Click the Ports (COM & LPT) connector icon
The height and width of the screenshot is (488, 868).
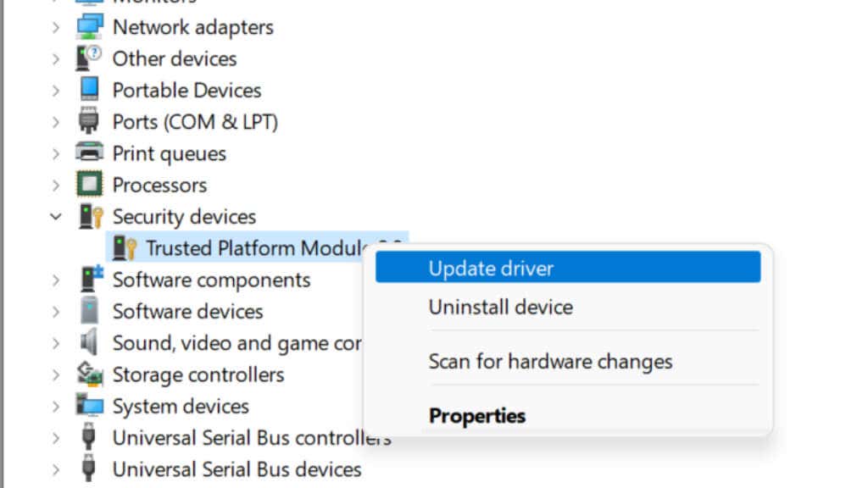click(88, 121)
